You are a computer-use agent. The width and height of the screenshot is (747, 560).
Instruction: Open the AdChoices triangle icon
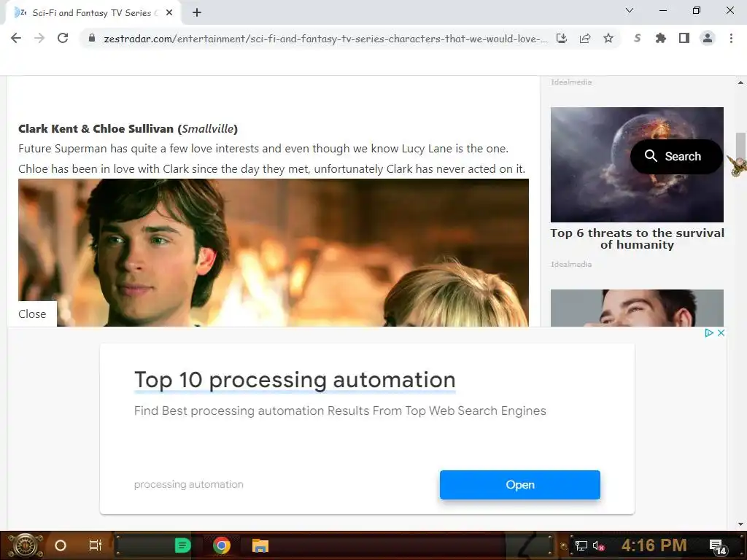point(709,332)
